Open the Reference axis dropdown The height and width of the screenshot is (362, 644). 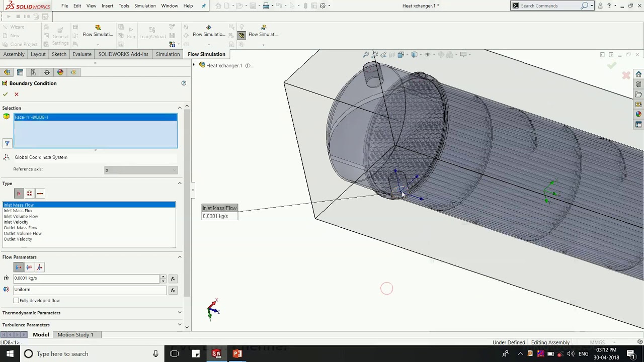141,170
